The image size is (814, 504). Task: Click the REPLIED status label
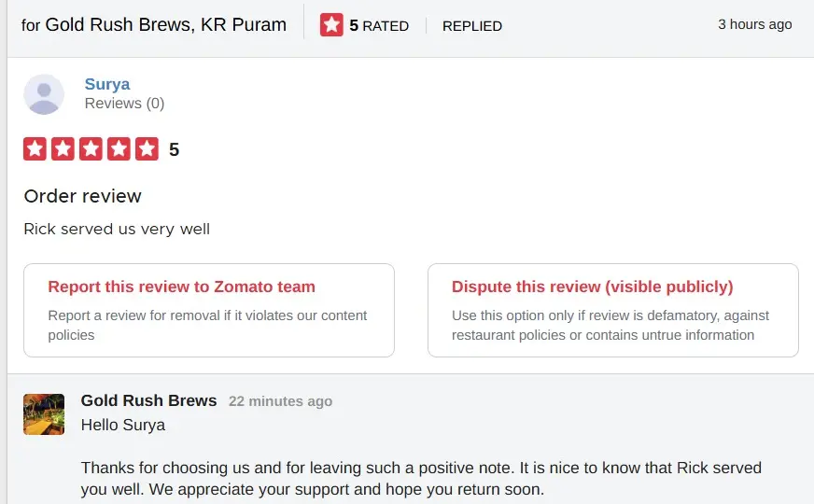(472, 26)
